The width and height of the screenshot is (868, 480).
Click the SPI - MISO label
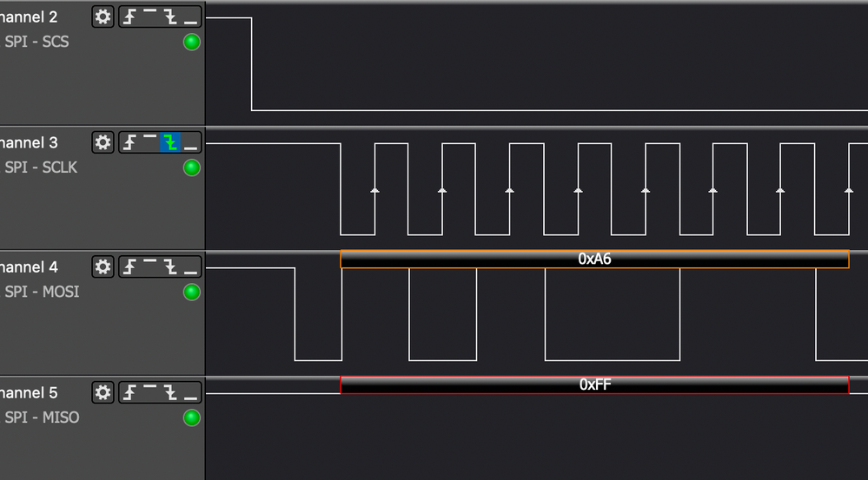coord(42,418)
